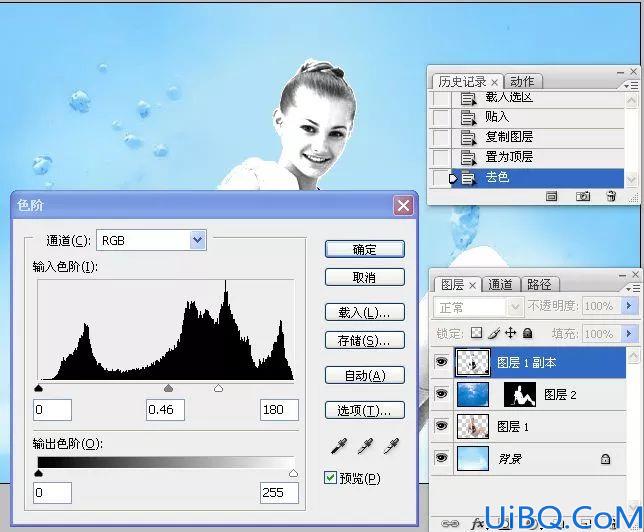Click the 载入选区 history state icon
Image resolution: width=644 pixels, height=532 pixels.
coord(468,99)
